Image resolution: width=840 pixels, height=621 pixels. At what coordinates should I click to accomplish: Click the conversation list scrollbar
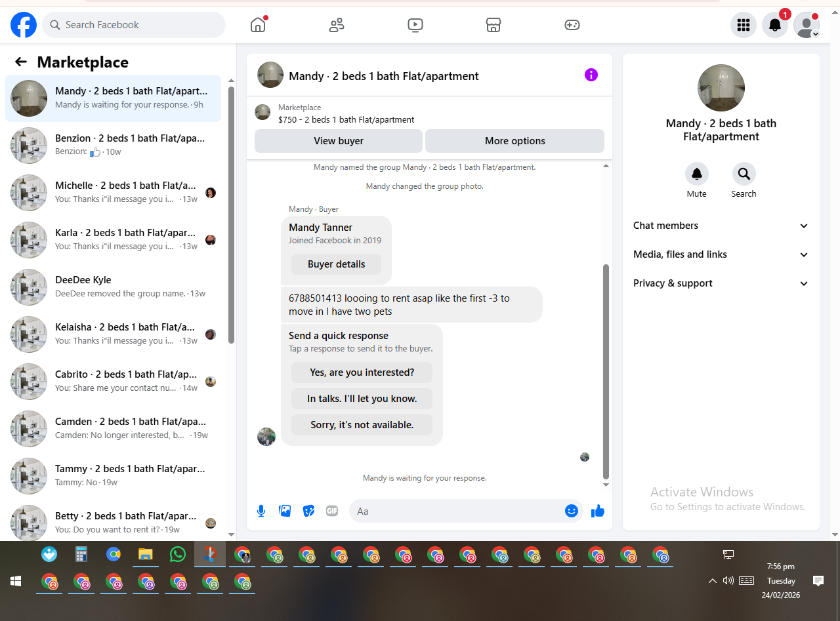231,215
